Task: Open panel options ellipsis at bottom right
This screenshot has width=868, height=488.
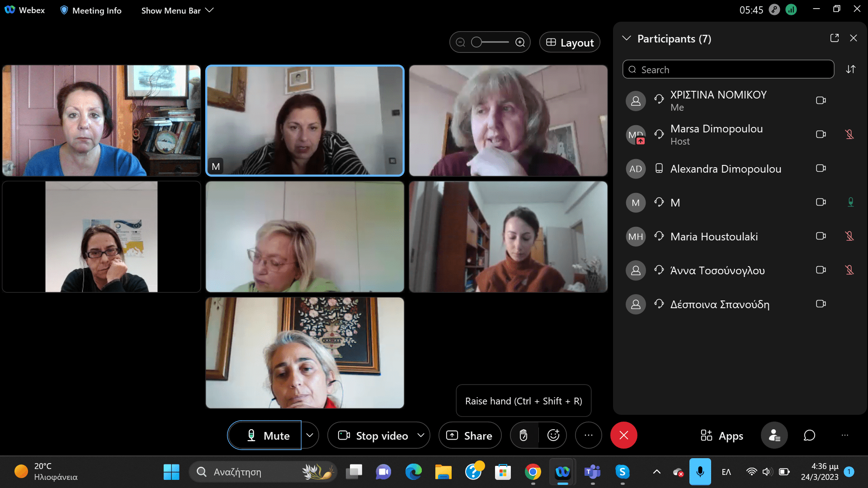Action: [x=845, y=435]
